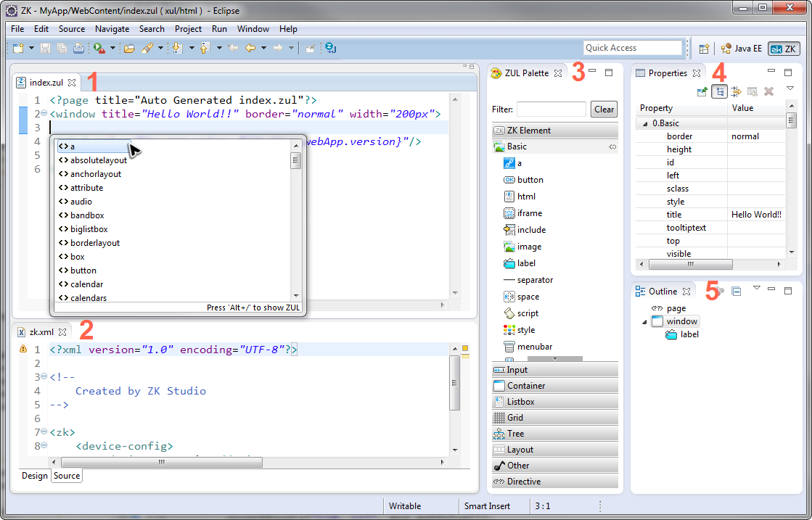The height and width of the screenshot is (520, 812).
Task: Collapse the Basic palette category header
Action: 555,146
